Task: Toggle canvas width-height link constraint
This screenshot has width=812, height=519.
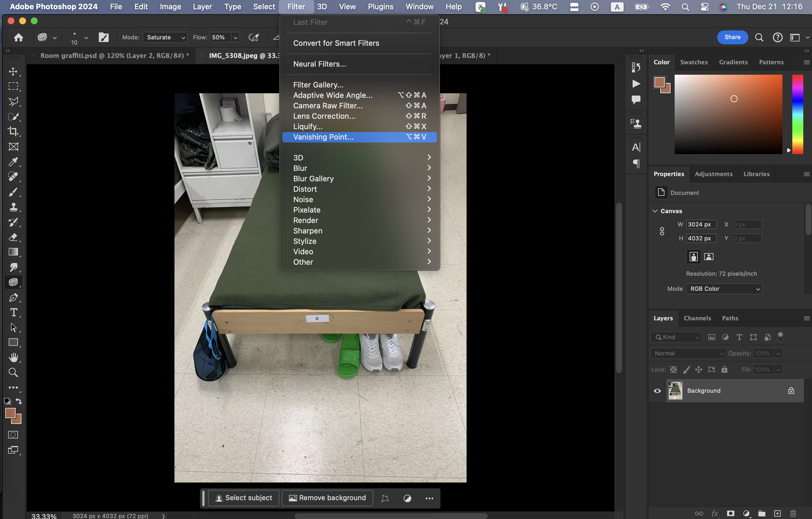Action: coord(662,231)
